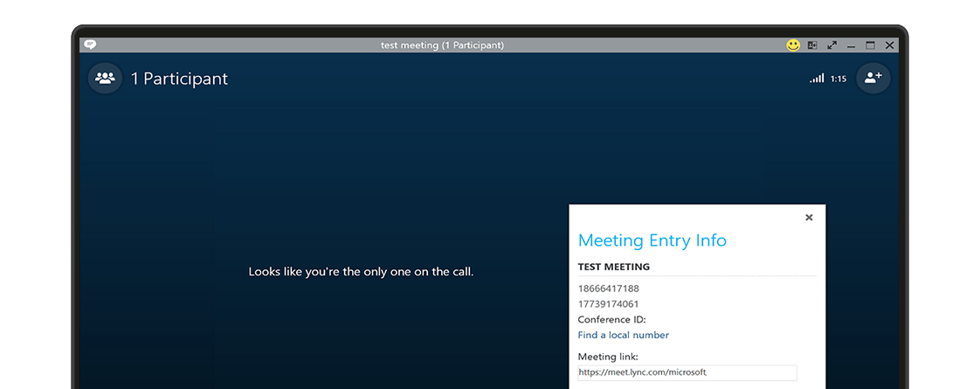This screenshot has height=389, width=980.
Task: Select the phone number 18666417188
Action: [x=608, y=288]
